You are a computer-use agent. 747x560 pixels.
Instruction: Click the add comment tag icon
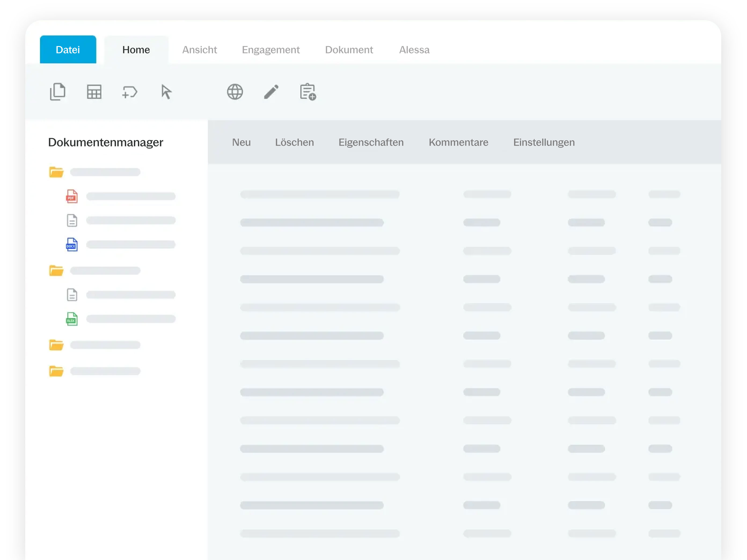coord(130,92)
